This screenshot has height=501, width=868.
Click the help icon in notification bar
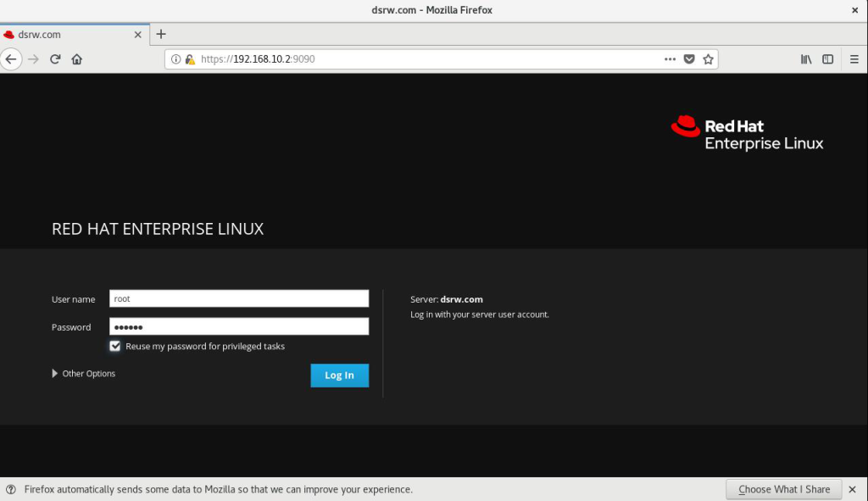(10, 489)
